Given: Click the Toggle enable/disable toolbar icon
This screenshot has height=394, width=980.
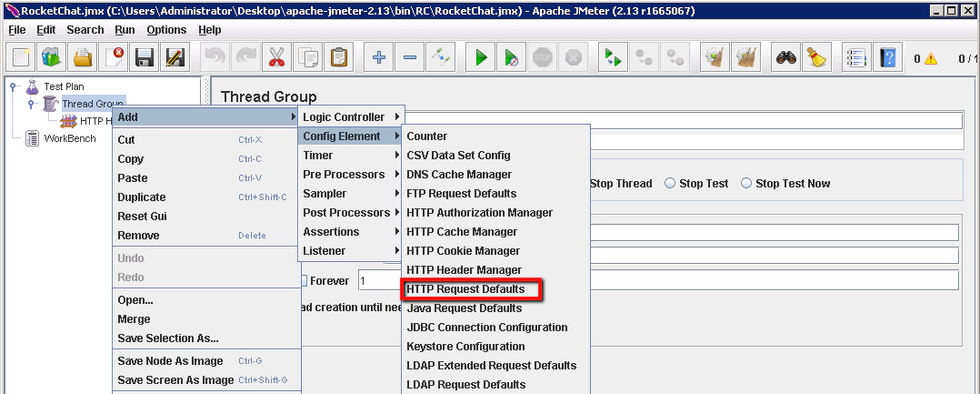Looking at the screenshot, I should tap(440, 57).
